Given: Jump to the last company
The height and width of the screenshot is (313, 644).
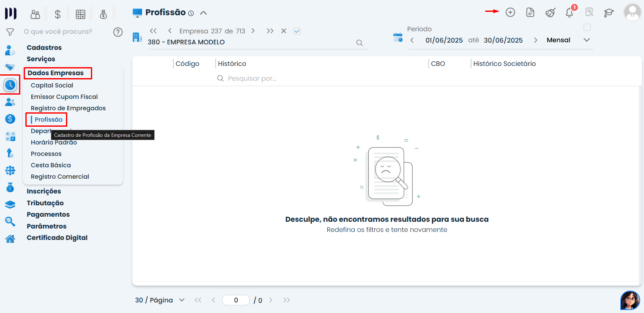Looking at the screenshot, I should (270, 31).
